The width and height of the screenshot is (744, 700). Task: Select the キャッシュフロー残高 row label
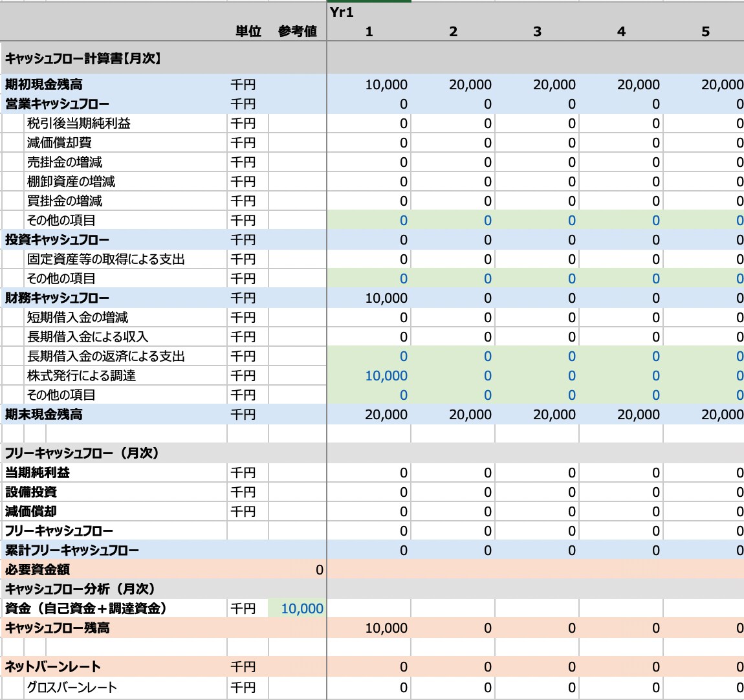[57, 628]
